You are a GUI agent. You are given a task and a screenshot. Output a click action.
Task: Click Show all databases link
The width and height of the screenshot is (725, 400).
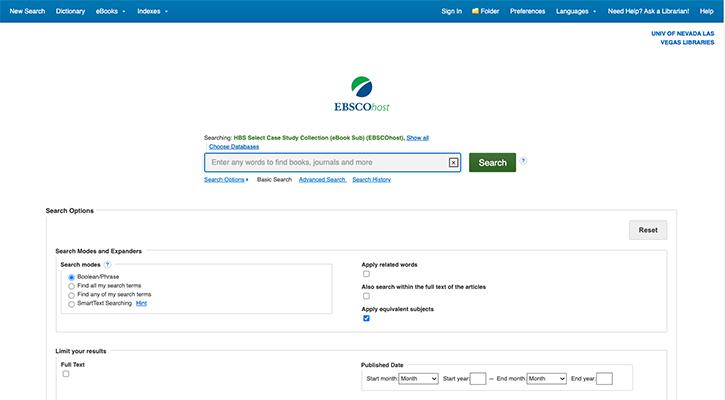tap(418, 138)
